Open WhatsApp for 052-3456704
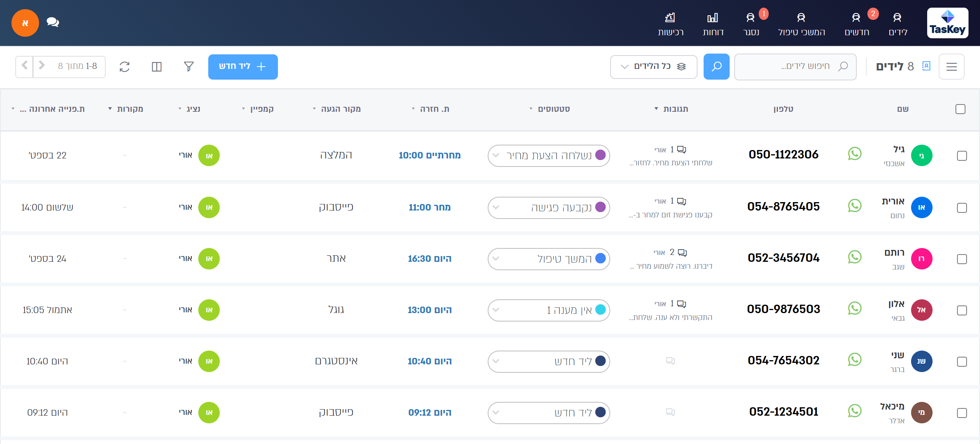This screenshot has width=980, height=444. pyautogui.click(x=854, y=257)
